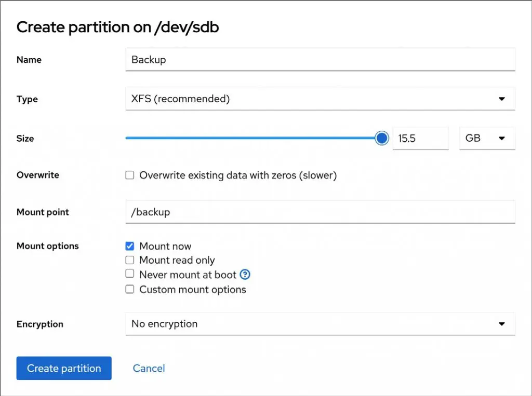Click the Create partition on /dev/sdb heading
The image size is (532, 396).
click(118, 27)
